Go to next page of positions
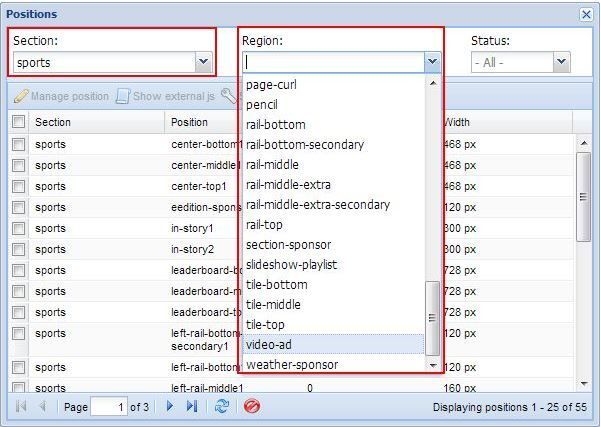601x427 pixels. (x=170, y=406)
